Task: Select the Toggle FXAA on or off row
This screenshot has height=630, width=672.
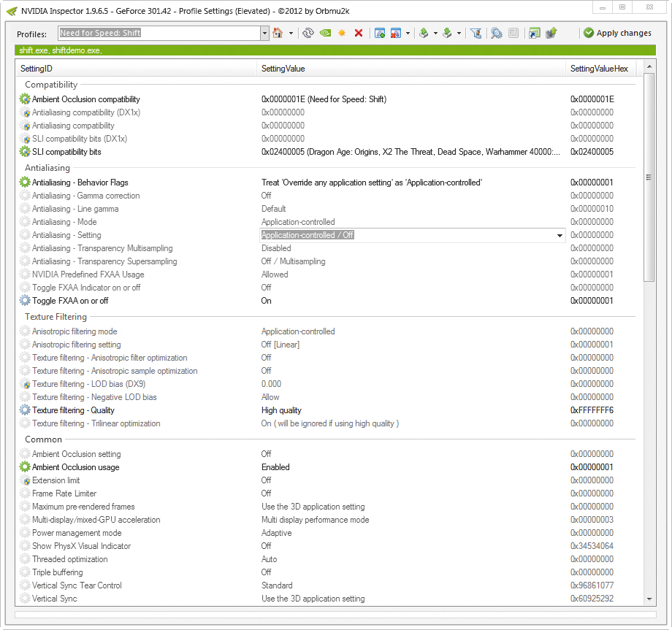Action: click(70, 301)
